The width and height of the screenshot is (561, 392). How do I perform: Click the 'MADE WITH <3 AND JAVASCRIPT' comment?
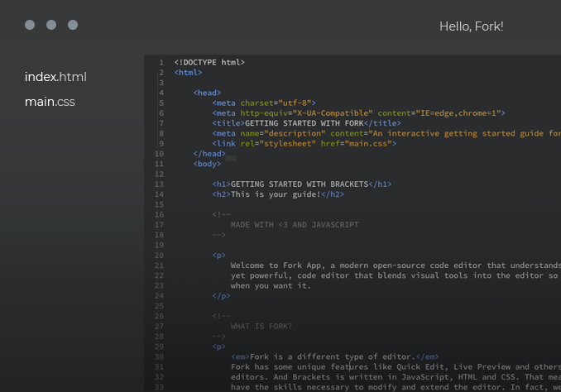[x=295, y=225]
